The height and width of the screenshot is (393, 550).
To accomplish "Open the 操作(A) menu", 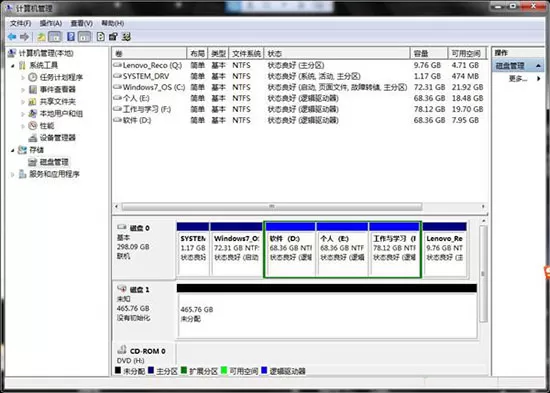I will [51, 24].
